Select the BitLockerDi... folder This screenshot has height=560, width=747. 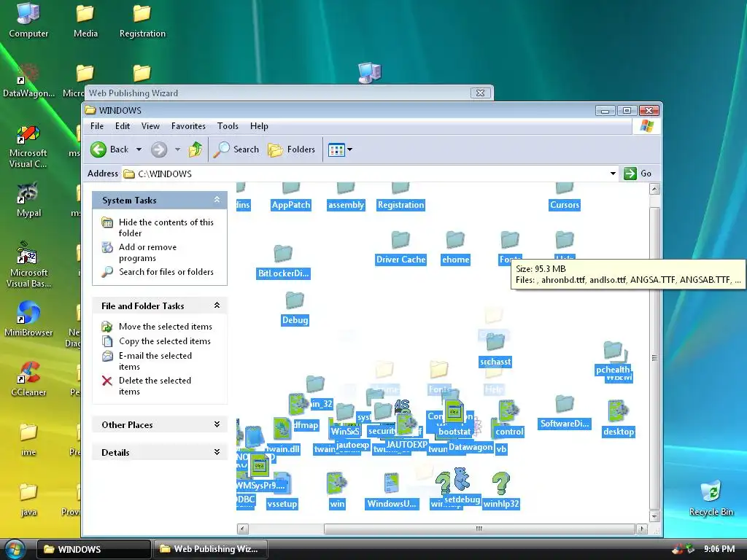(283, 262)
